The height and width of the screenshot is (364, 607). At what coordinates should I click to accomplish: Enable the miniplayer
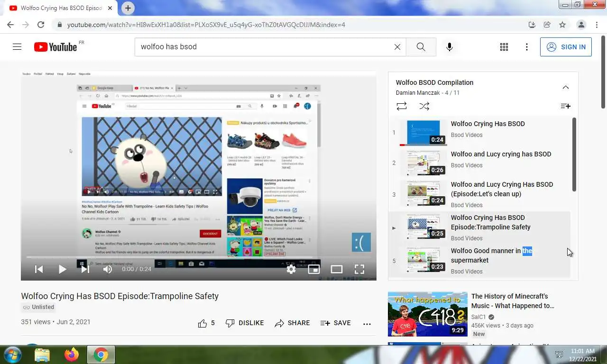314,269
